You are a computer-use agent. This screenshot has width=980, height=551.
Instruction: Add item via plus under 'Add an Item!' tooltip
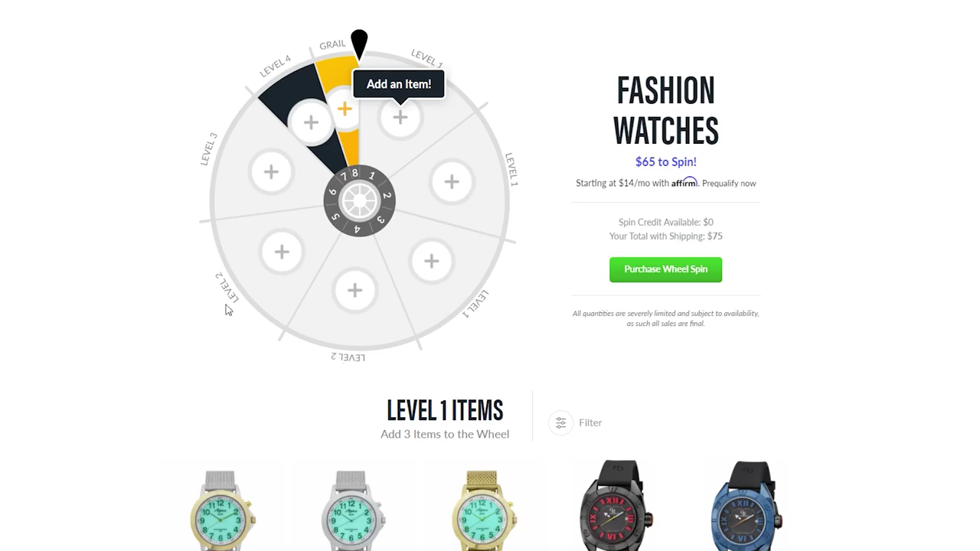point(400,118)
